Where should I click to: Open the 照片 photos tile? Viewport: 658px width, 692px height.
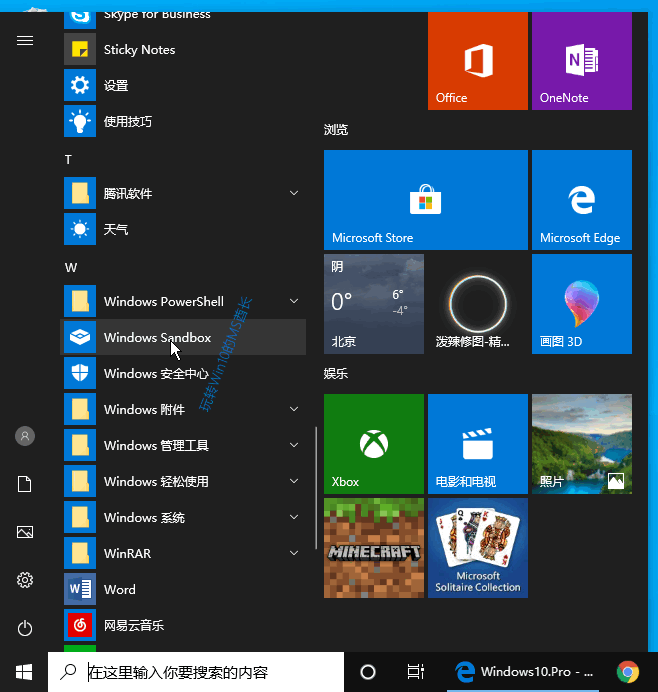(x=582, y=444)
